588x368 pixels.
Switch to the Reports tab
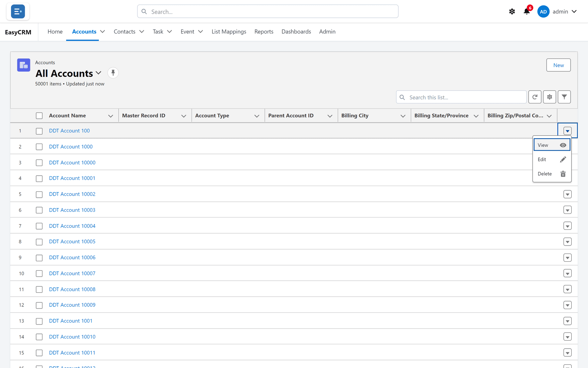coord(264,31)
